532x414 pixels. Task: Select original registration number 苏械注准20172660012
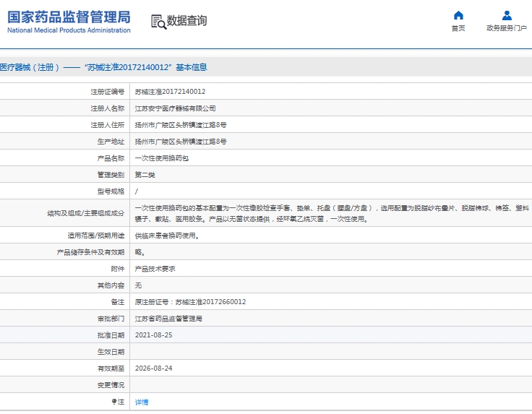click(210, 302)
